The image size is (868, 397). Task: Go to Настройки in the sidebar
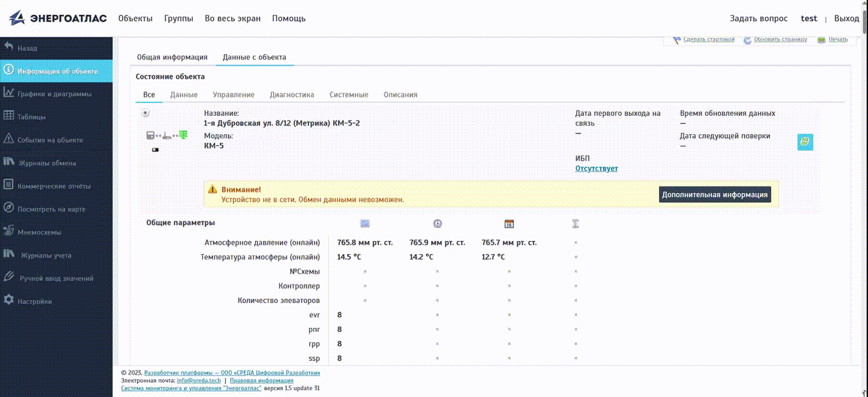[x=35, y=301]
